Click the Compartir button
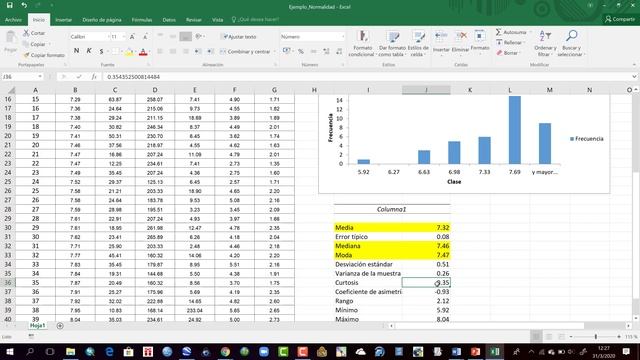 (x=620, y=19)
